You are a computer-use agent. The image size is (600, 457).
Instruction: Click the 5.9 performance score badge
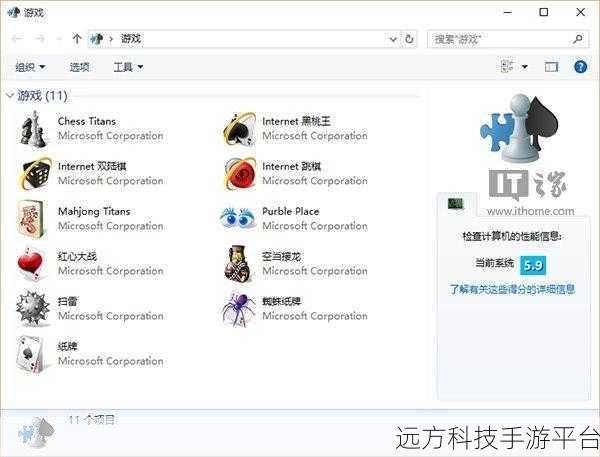[x=533, y=265]
